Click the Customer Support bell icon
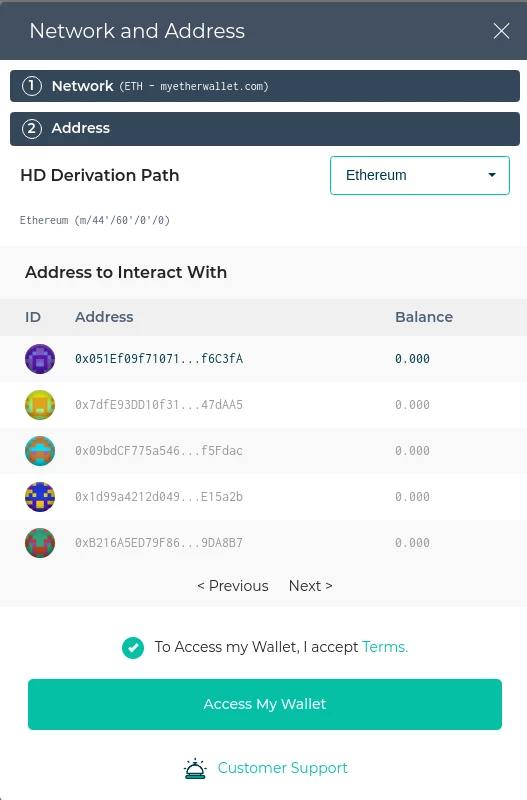The width and height of the screenshot is (527, 800). 195,768
